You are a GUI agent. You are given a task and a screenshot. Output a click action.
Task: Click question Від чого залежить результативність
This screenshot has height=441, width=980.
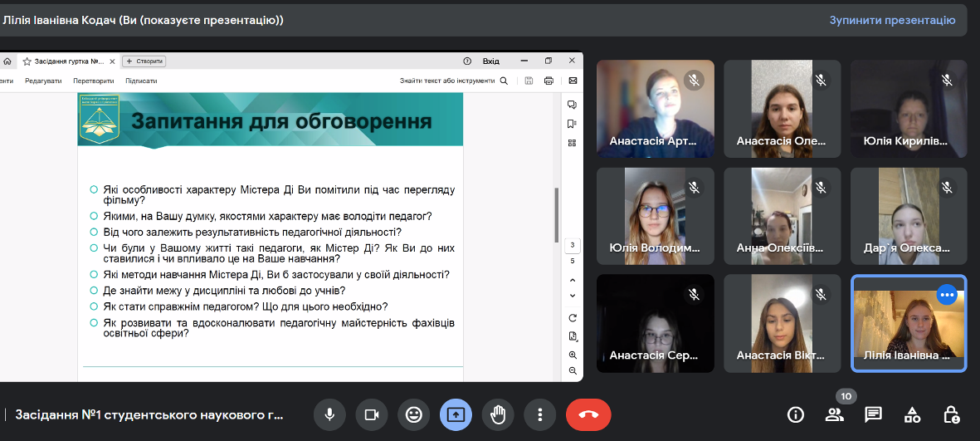click(x=252, y=233)
